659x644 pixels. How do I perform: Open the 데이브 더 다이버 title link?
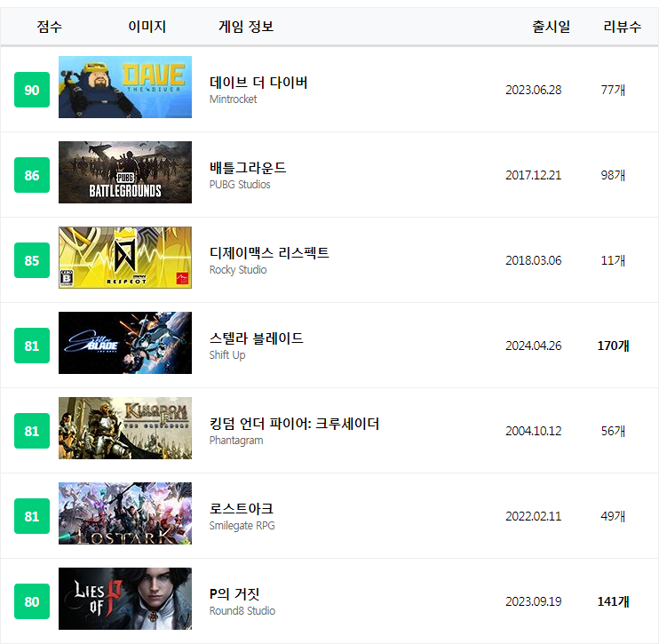(x=258, y=83)
